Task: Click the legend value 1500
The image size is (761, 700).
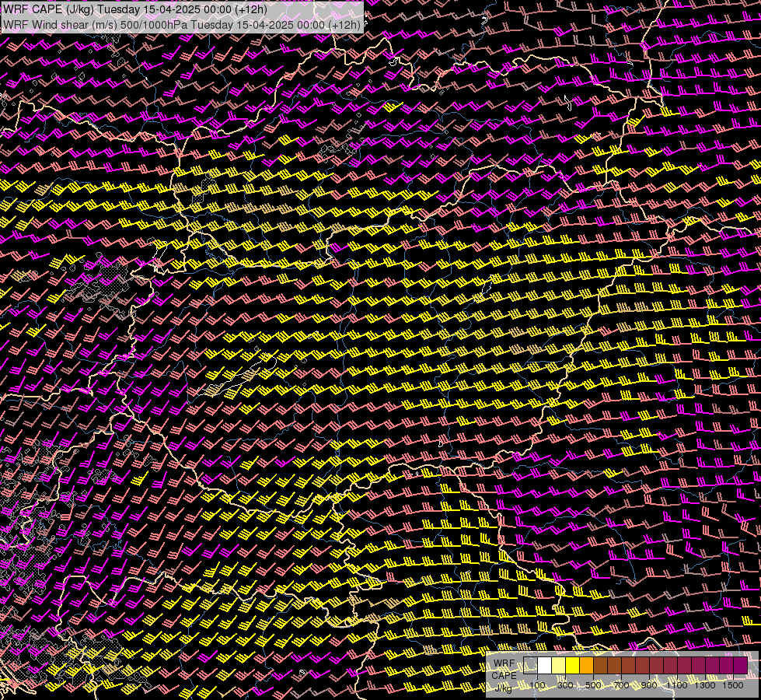Action: pyautogui.click(x=733, y=685)
